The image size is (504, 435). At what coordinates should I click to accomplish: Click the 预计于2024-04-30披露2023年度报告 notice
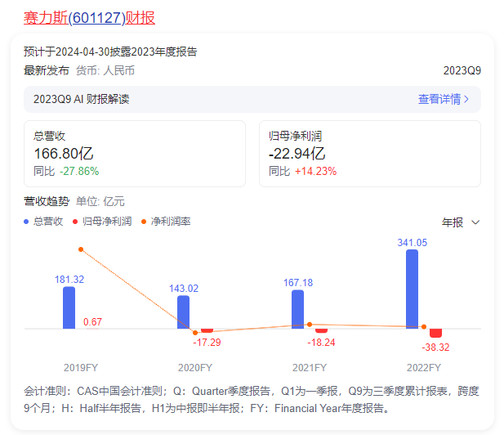[110, 52]
